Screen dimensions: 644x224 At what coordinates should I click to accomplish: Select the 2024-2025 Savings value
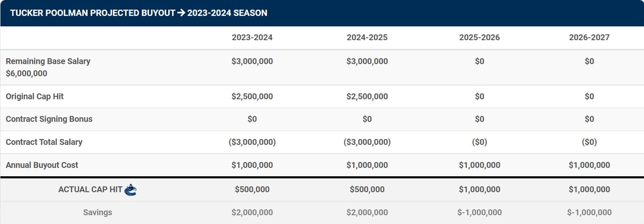click(x=367, y=212)
